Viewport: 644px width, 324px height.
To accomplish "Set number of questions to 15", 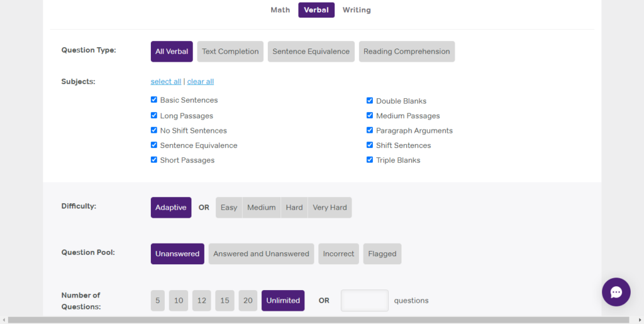I will (225, 301).
